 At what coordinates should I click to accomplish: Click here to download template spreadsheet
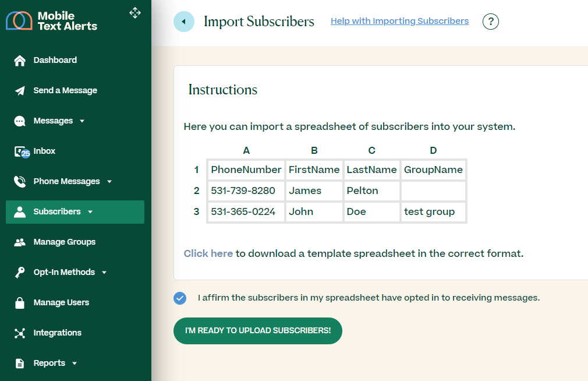pyautogui.click(x=208, y=254)
